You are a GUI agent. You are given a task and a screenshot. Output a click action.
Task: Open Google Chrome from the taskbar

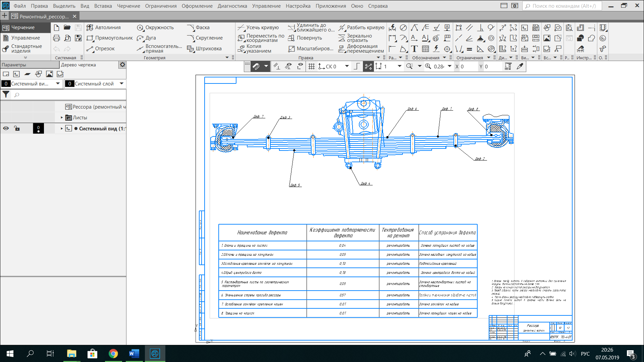(113, 354)
